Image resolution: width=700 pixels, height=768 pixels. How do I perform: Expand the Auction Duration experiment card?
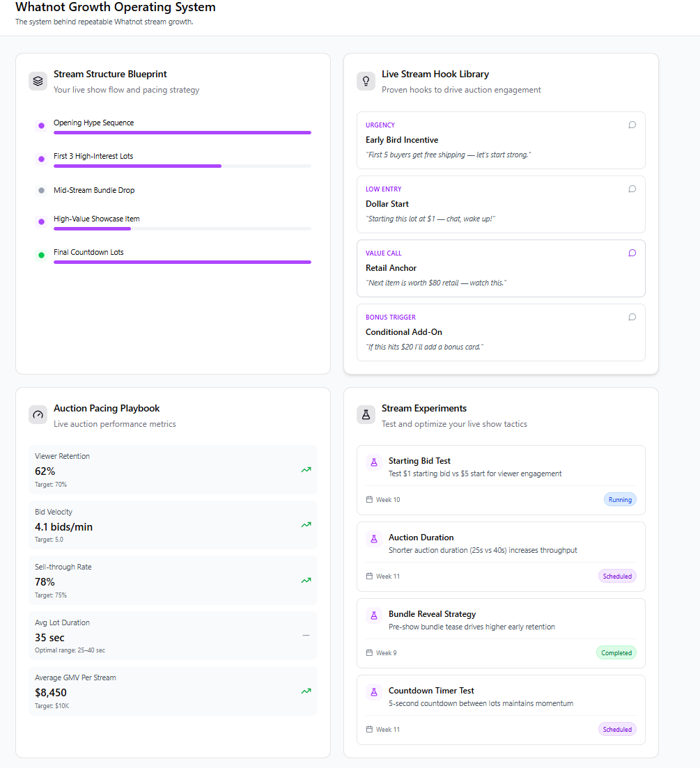pos(500,556)
